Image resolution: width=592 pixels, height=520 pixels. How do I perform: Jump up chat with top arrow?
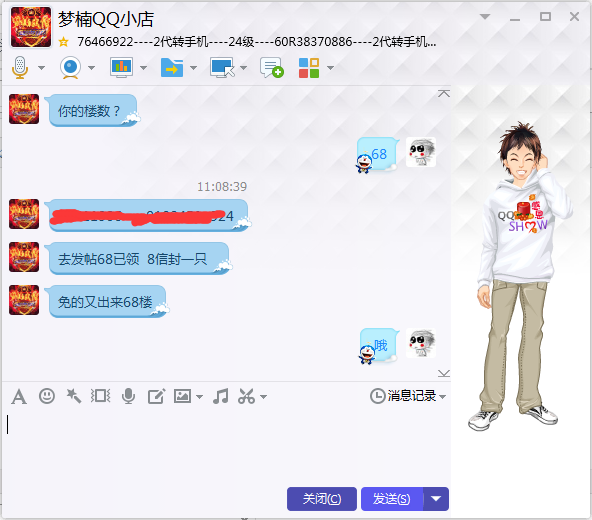click(444, 93)
